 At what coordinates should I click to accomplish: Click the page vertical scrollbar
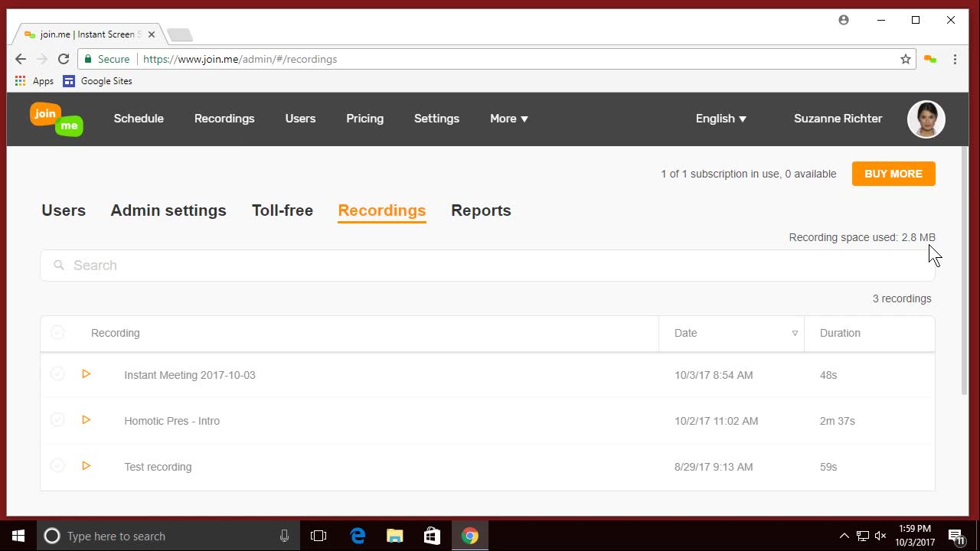point(965,270)
